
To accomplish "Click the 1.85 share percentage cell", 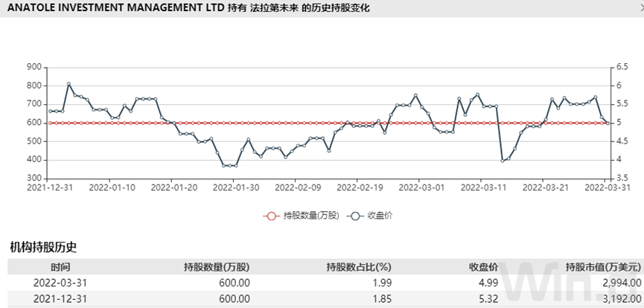I will [x=383, y=298].
